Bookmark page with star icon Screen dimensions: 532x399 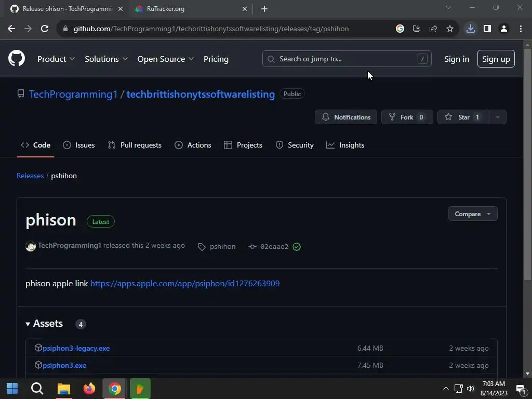tap(450, 29)
